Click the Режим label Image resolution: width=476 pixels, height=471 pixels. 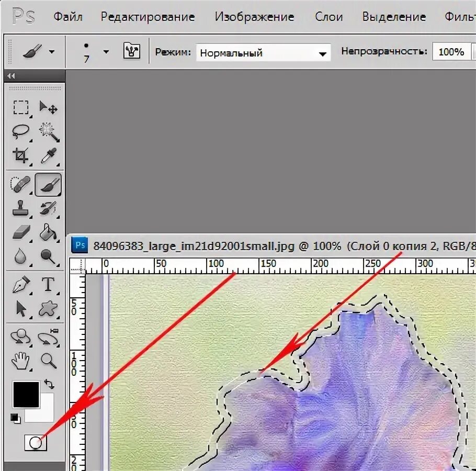pos(173,52)
